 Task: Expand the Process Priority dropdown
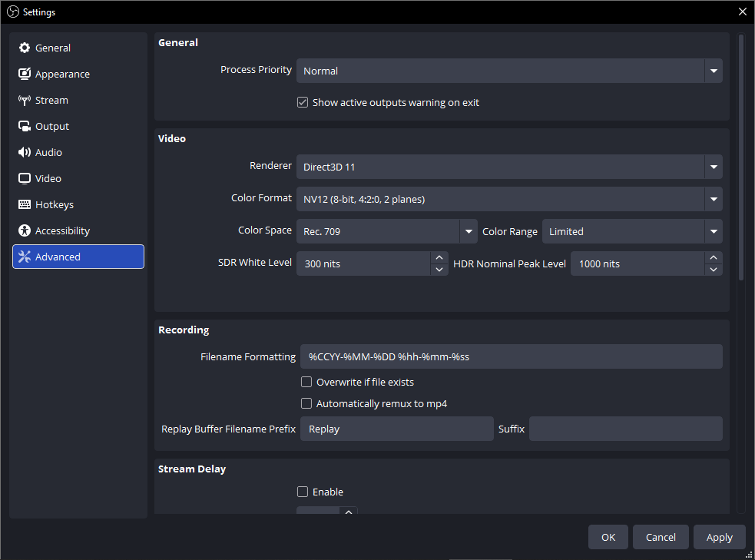[x=714, y=71]
